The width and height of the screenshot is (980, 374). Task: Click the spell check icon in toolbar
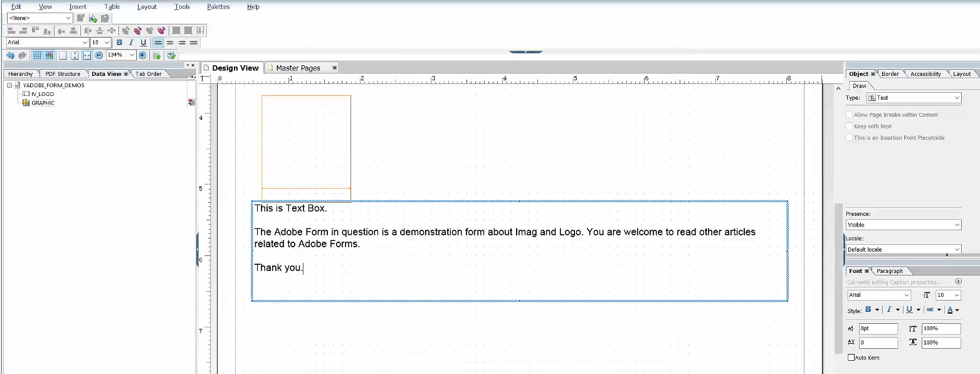171,55
